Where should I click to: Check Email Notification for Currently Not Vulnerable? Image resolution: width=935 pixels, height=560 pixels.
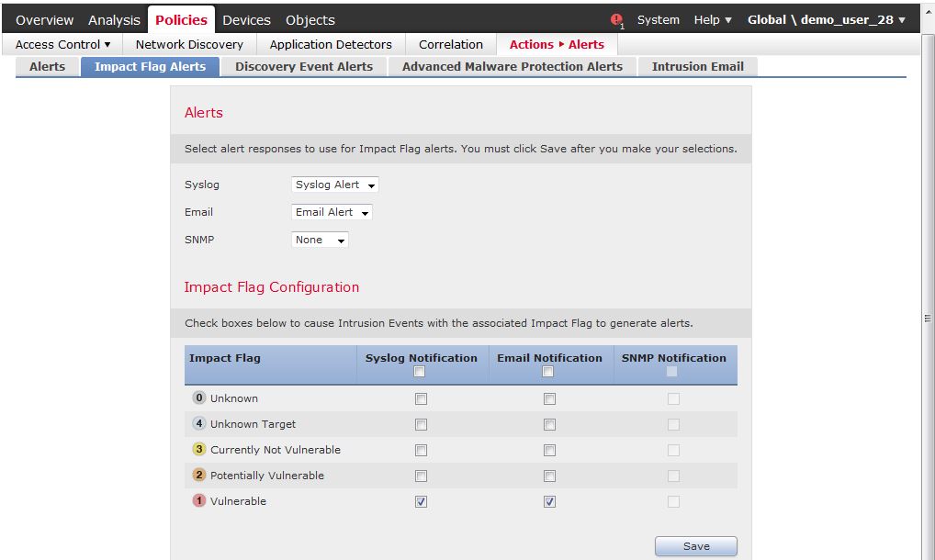coord(548,450)
